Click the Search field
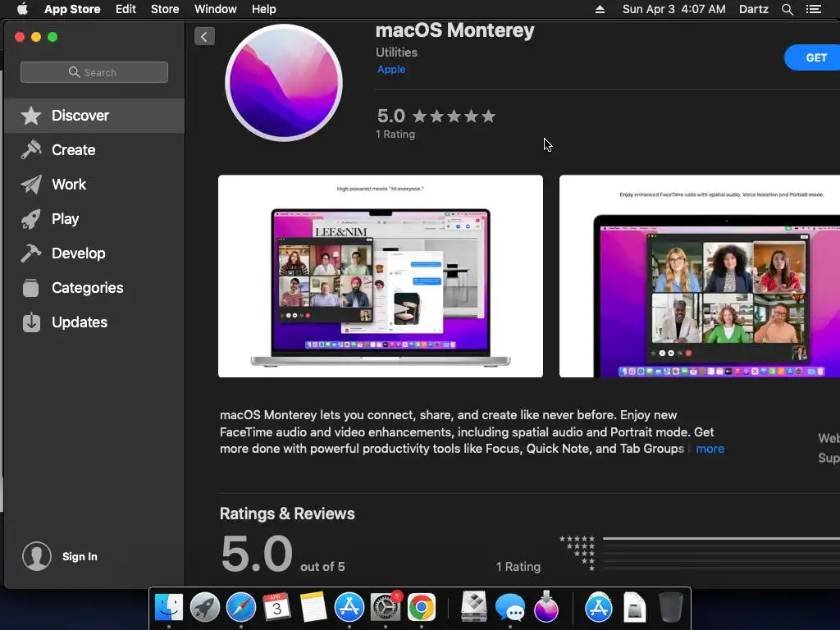Viewport: 840px width, 630px height. point(94,72)
